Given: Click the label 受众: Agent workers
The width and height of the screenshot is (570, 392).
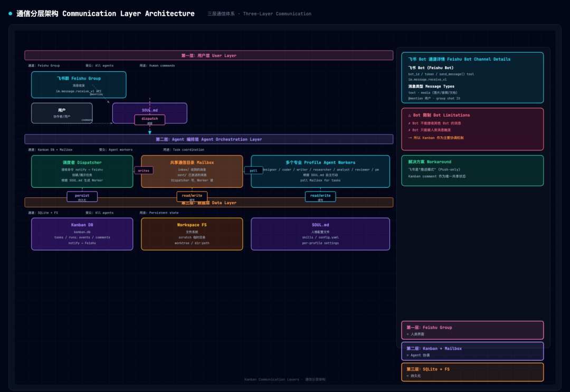Looking at the screenshot, I should pos(116,150).
